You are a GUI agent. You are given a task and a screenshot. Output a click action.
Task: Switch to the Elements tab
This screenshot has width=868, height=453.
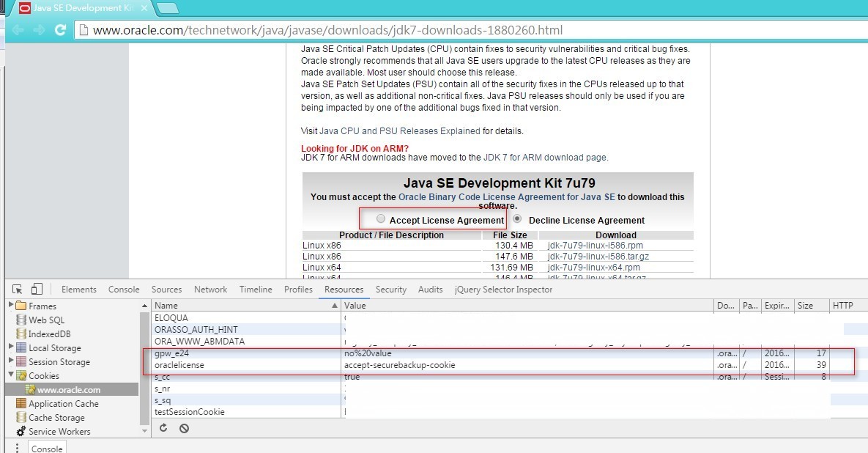pos(78,289)
